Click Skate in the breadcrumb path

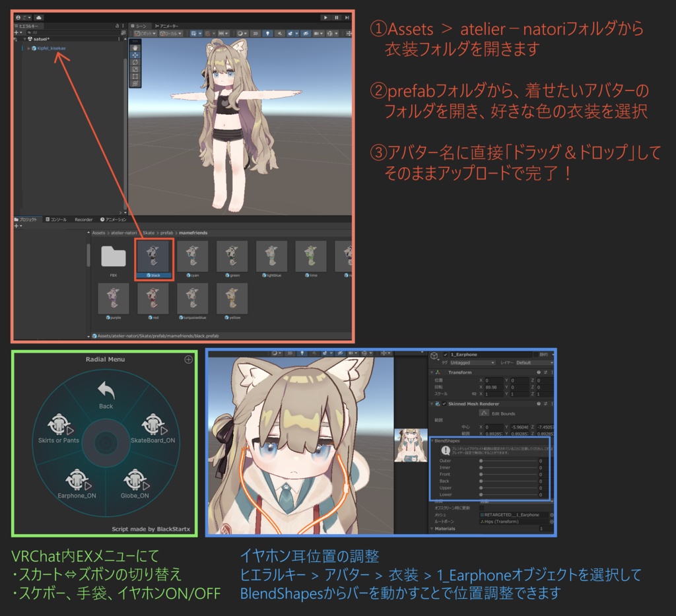149,233
